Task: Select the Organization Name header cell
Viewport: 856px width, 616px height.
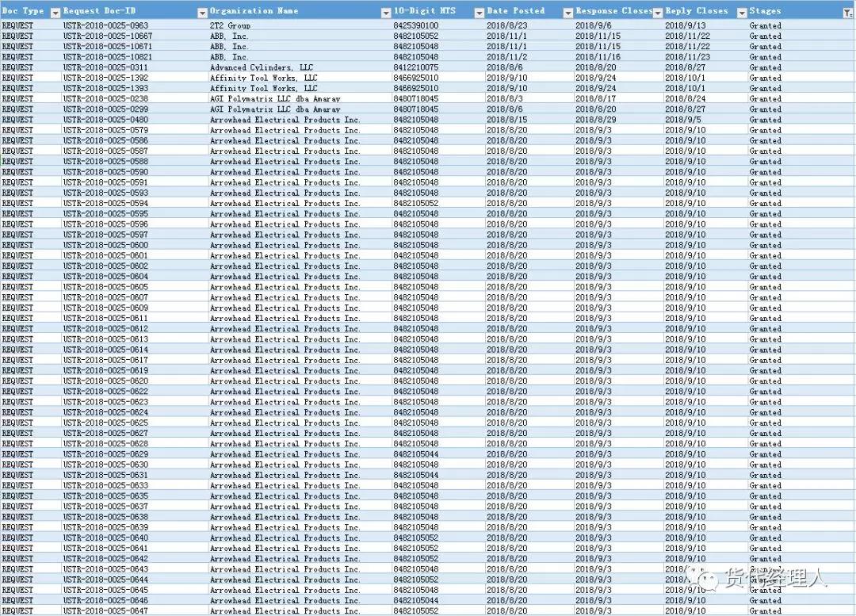Action: pyautogui.click(x=300, y=10)
